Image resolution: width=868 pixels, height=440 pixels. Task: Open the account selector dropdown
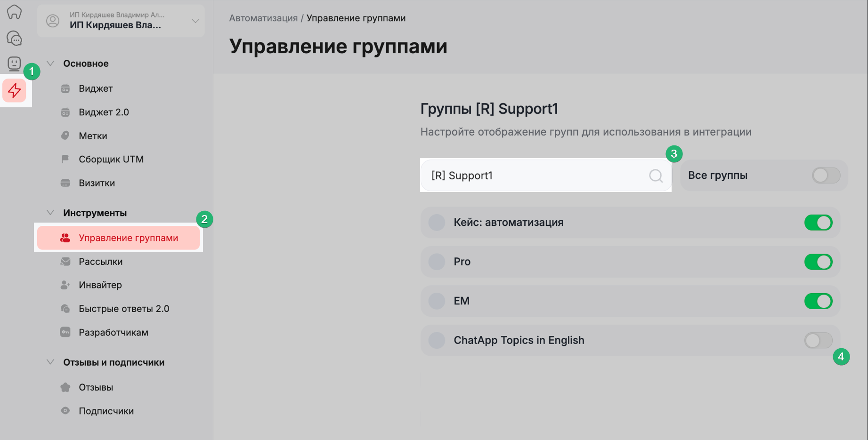click(195, 21)
